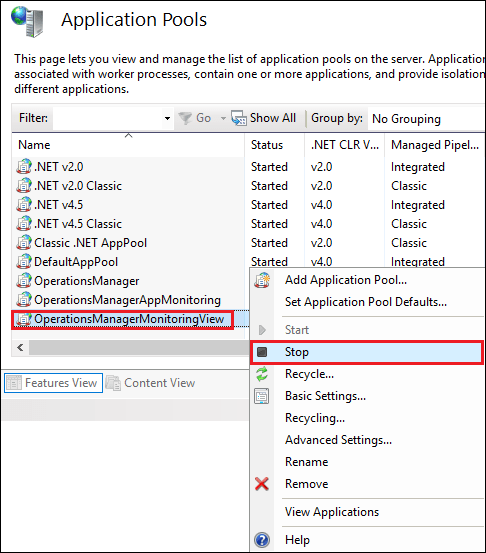Click the Content View tab icon
Image resolution: width=486 pixels, height=553 pixels.
113,383
